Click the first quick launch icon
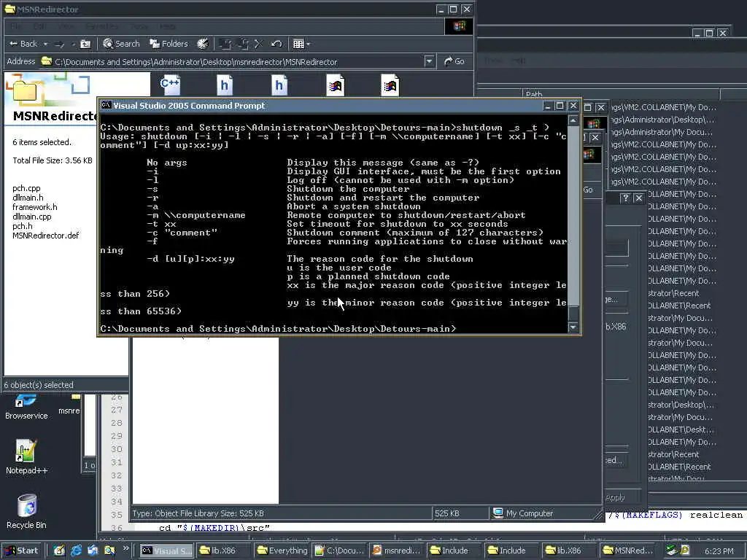The height and width of the screenshot is (560, 747). coord(59,551)
